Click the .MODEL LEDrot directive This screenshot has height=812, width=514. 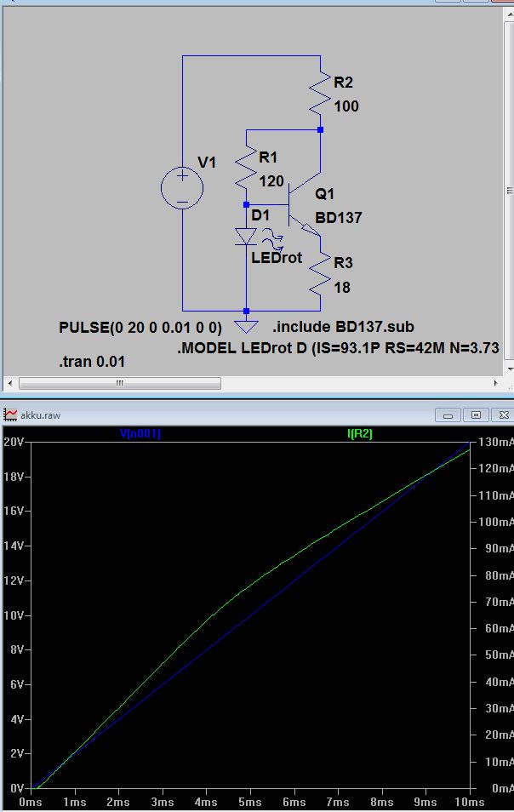[338, 347]
